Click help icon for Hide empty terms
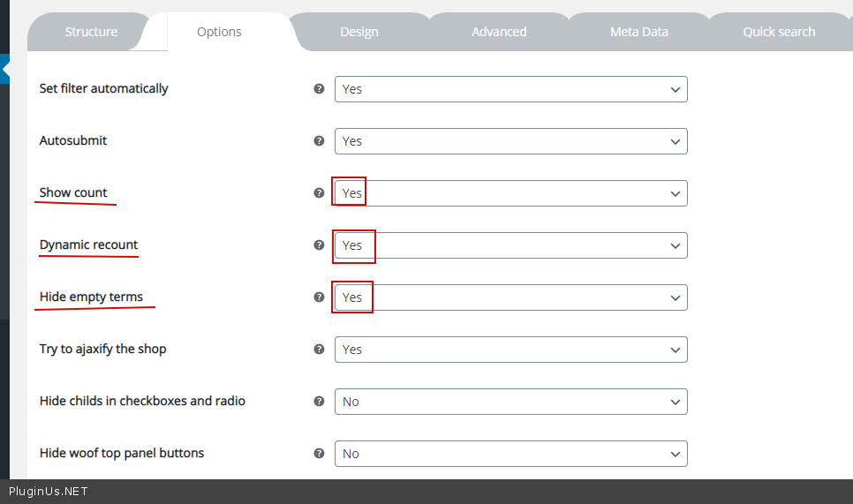853x504 pixels. [x=320, y=297]
